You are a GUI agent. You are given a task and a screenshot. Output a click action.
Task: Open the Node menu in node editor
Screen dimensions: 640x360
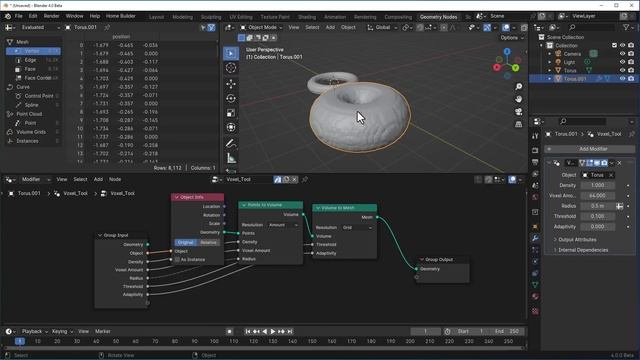tap(115, 180)
